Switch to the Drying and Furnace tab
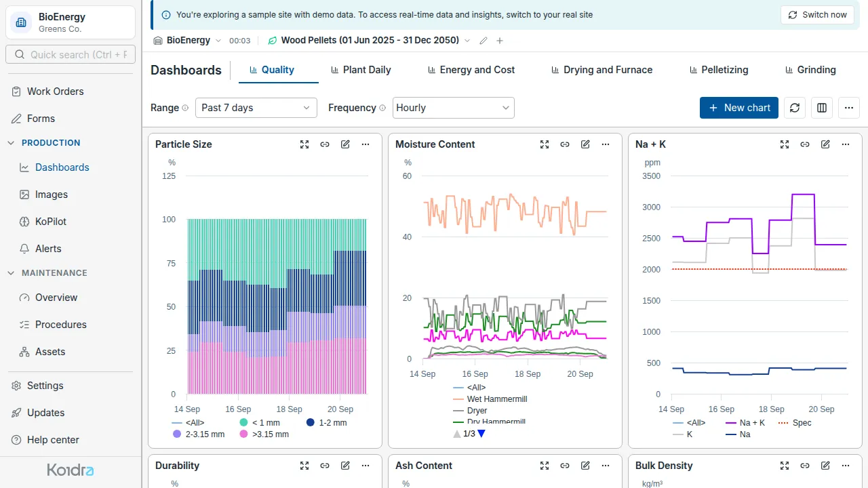 [601, 70]
